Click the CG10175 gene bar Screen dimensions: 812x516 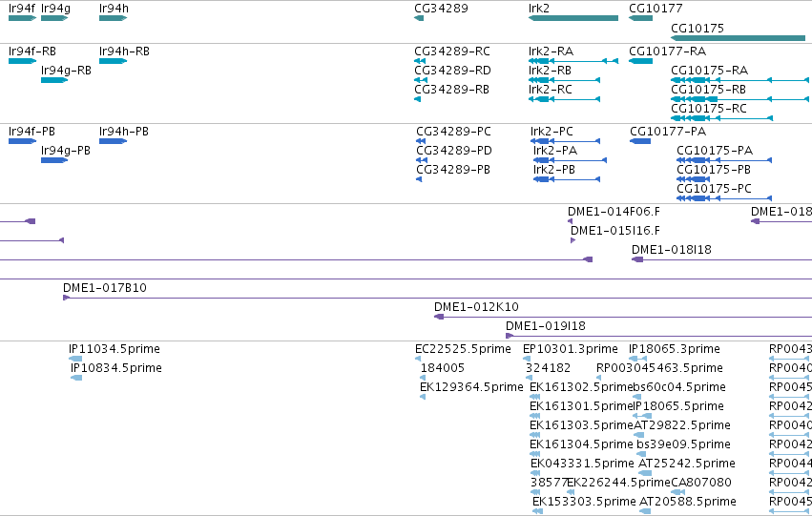(x=738, y=38)
